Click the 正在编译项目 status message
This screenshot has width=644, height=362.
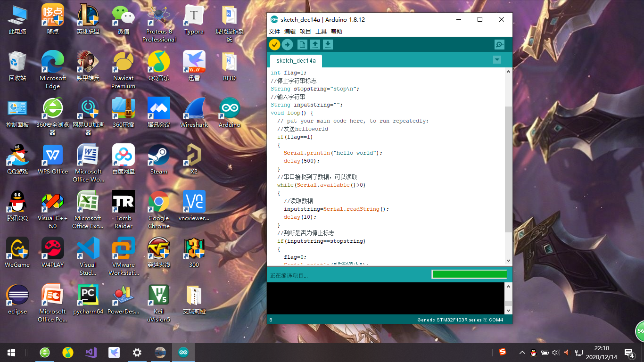(x=289, y=275)
